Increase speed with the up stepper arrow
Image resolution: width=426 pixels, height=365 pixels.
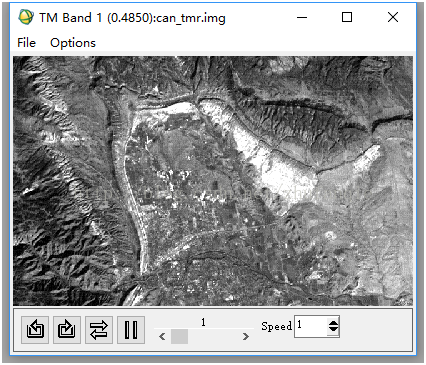point(333,323)
